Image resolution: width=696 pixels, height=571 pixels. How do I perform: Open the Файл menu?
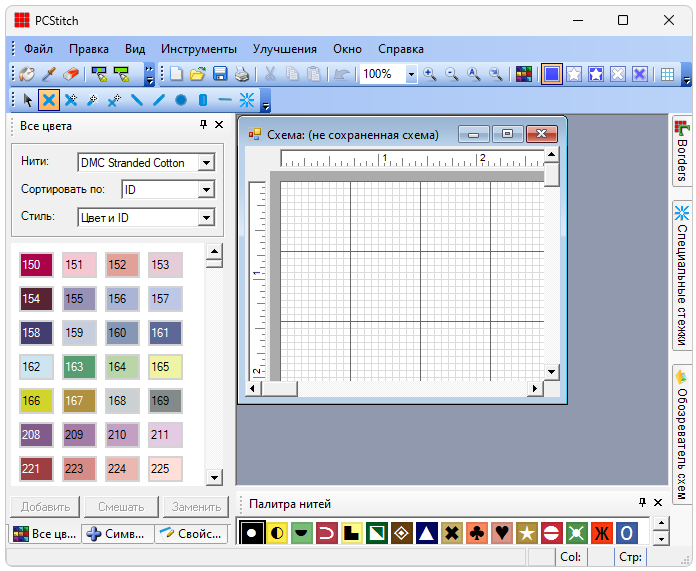(x=38, y=49)
